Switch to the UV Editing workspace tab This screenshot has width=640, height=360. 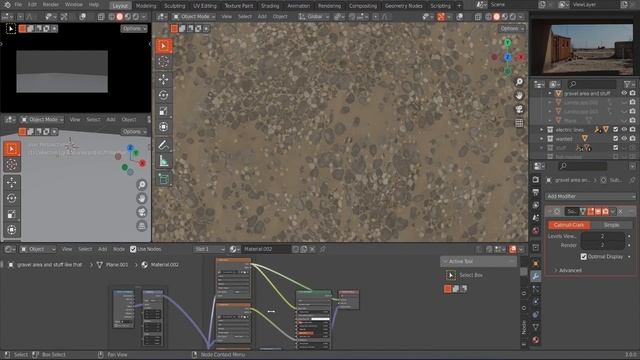point(205,6)
